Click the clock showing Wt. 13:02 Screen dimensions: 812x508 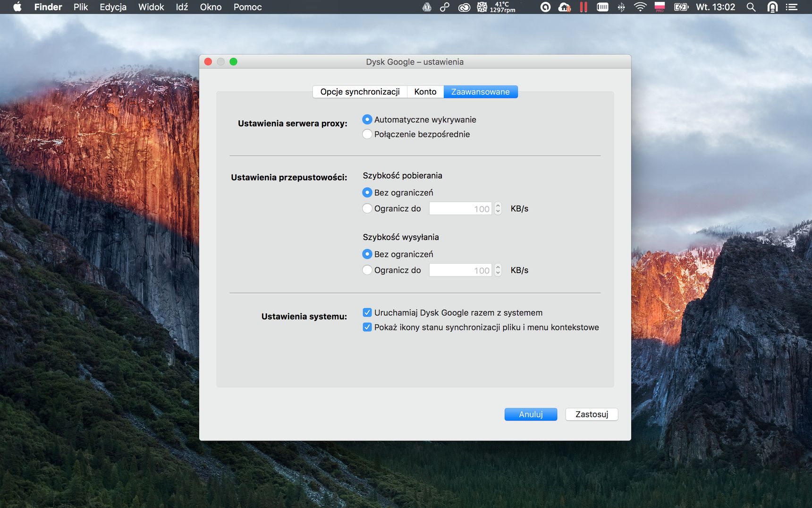(x=715, y=7)
